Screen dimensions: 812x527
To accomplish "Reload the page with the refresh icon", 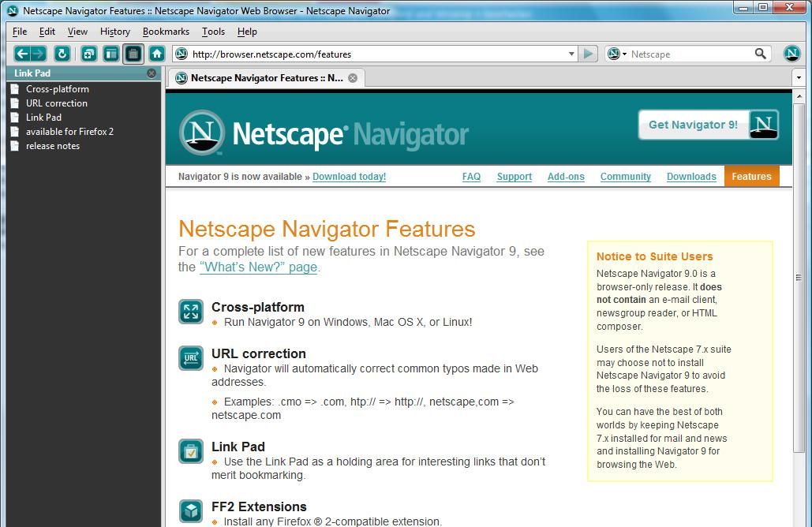I will [62, 54].
